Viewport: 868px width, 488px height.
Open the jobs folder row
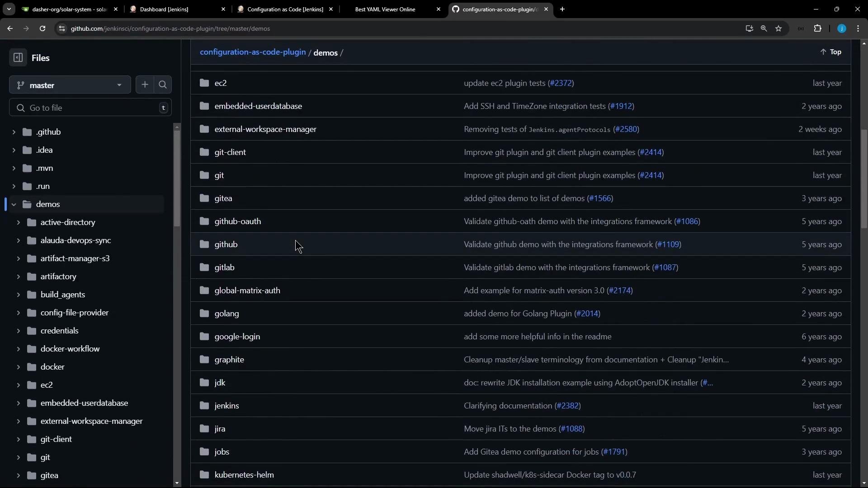point(520,451)
